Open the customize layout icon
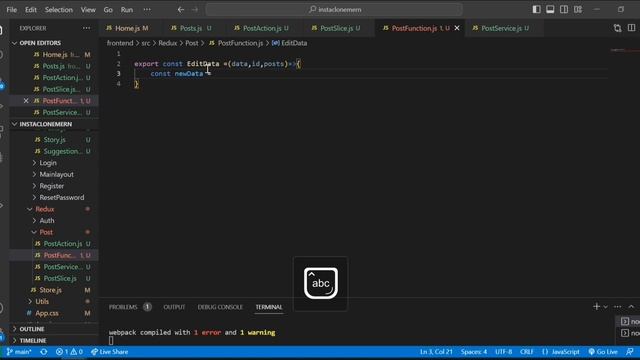 tap(578, 9)
